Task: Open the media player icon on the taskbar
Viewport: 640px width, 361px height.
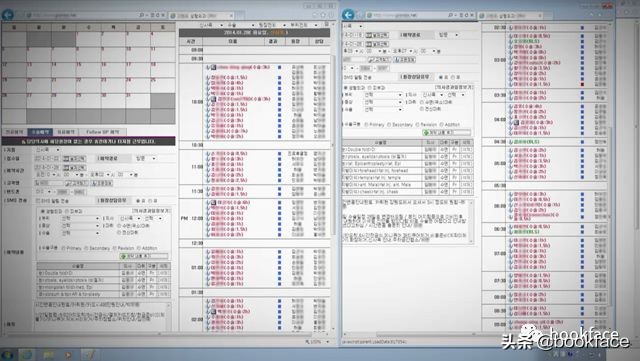Action: [x=68, y=354]
